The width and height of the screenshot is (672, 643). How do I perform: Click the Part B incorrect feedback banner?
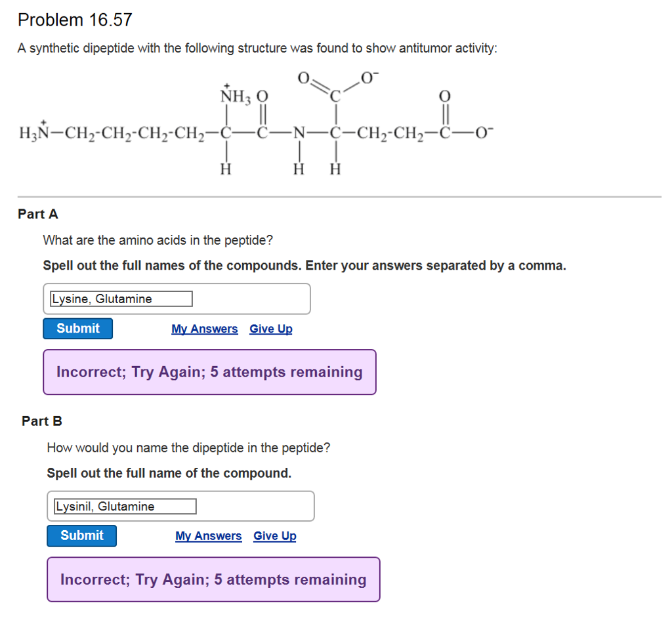pos(213,579)
